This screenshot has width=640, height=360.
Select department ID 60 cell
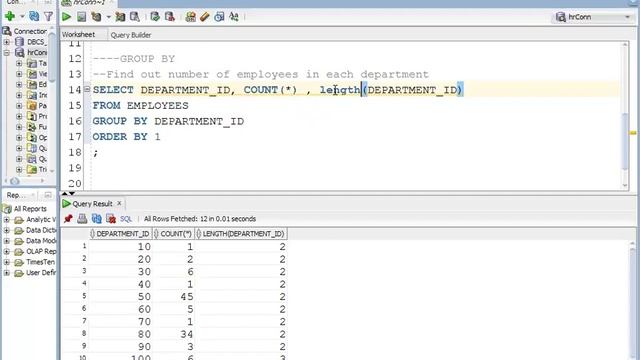[121, 309]
